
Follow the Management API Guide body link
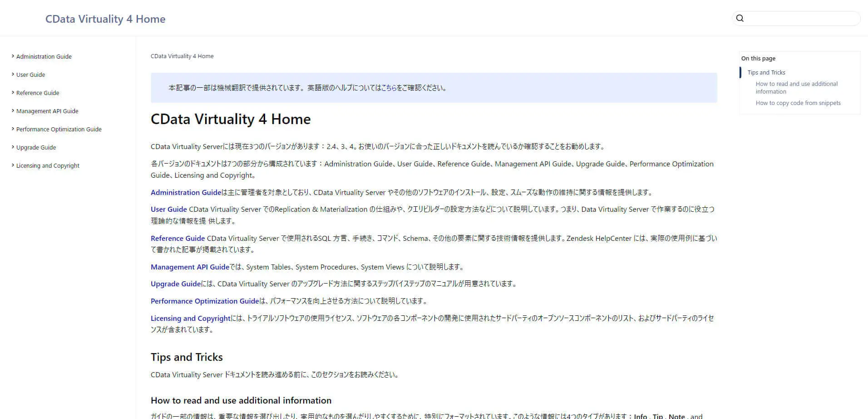click(x=190, y=267)
